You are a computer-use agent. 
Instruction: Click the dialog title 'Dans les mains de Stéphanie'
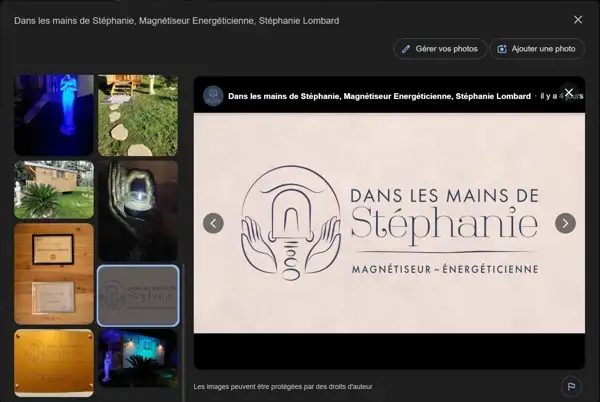click(176, 21)
